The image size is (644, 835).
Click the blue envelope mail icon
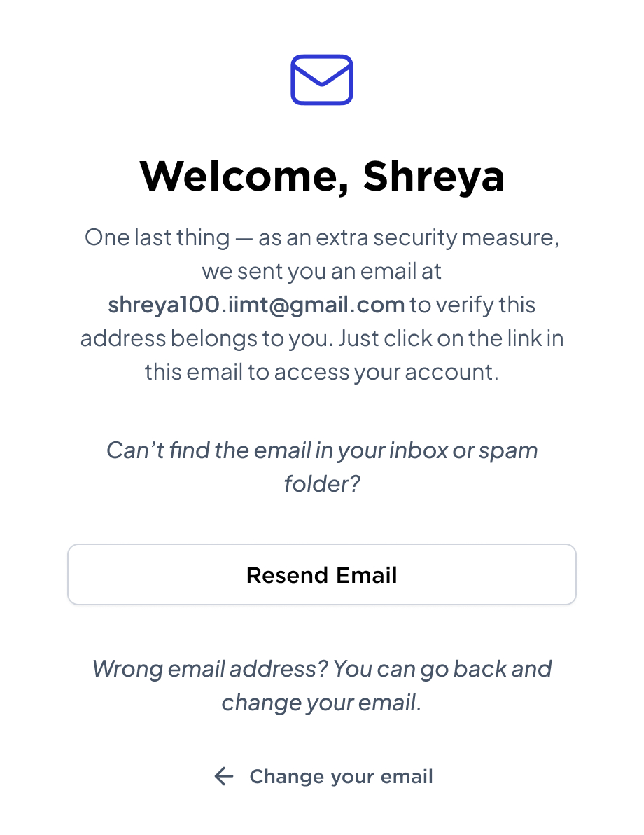[322, 80]
